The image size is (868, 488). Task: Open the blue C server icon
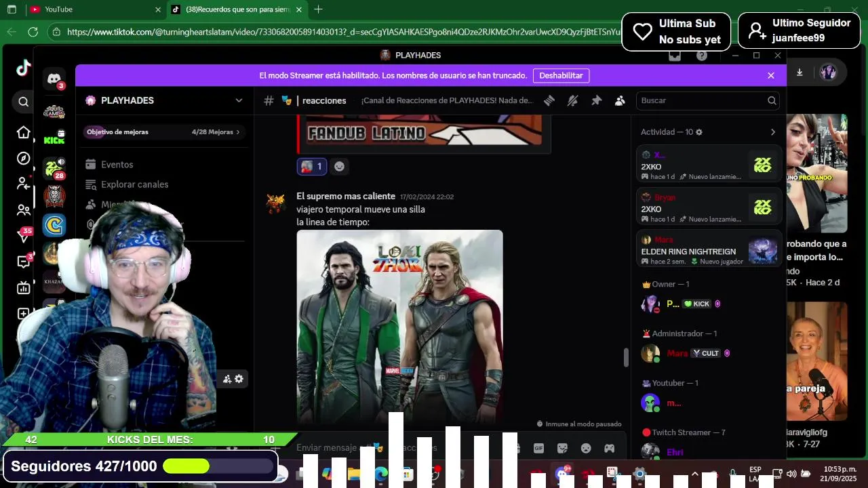[x=54, y=225]
